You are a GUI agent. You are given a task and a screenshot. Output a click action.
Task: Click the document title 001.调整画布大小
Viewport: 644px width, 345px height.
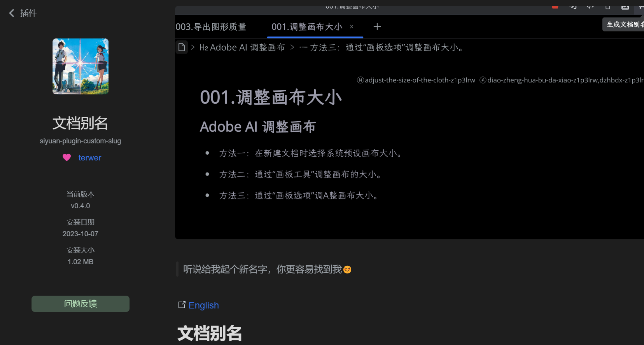[271, 98]
